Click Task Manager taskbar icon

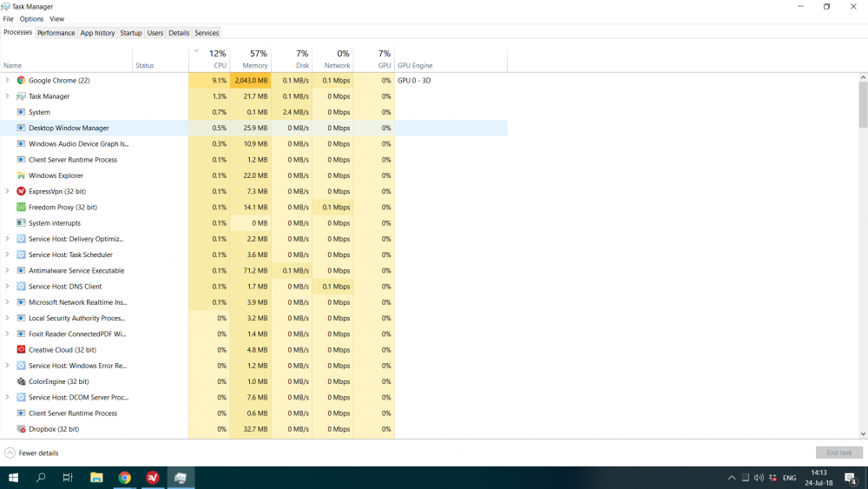pyautogui.click(x=181, y=478)
